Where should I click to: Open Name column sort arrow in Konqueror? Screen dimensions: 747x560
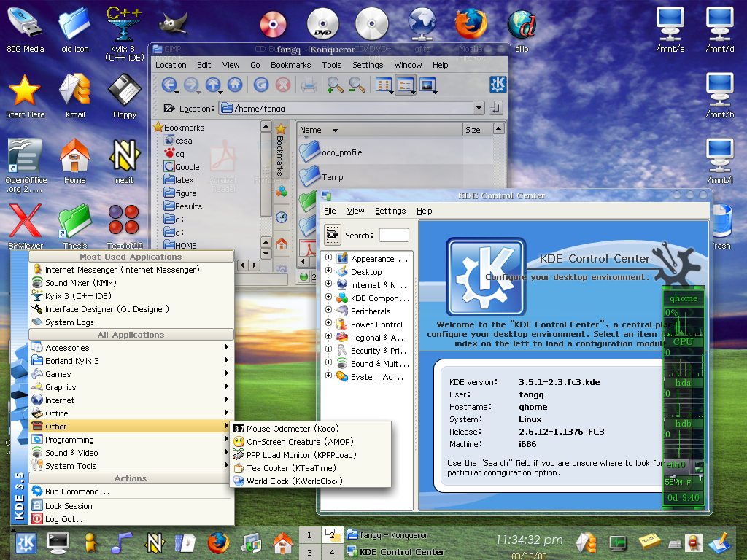click(x=335, y=130)
